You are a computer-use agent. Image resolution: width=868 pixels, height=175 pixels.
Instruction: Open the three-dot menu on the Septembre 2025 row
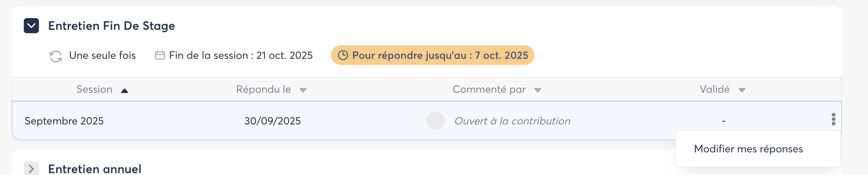pos(833,119)
